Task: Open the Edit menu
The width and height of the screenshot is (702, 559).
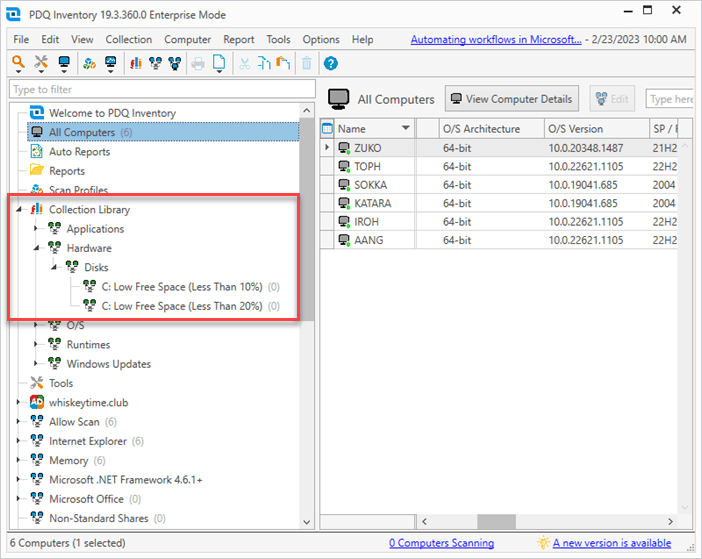Action: tap(50, 39)
